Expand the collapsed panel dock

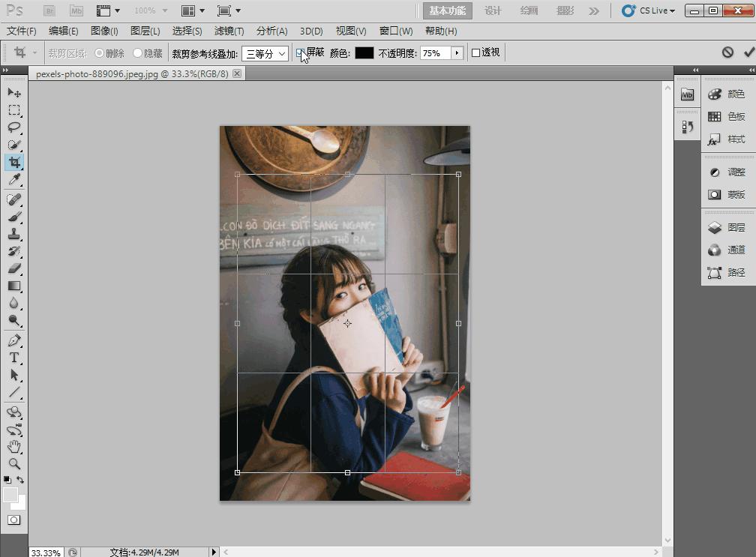[x=696, y=70]
